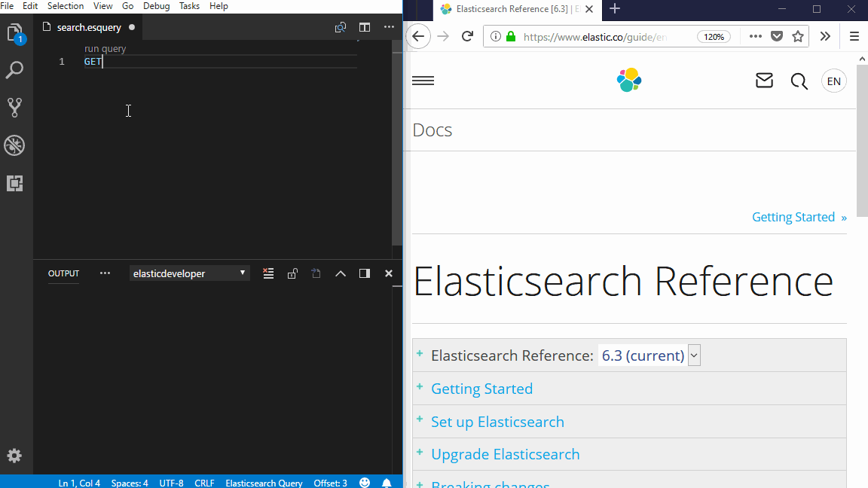This screenshot has width=868, height=488.
Task: Reset the 120% zoom level badge
Action: (x=714, y=36)
